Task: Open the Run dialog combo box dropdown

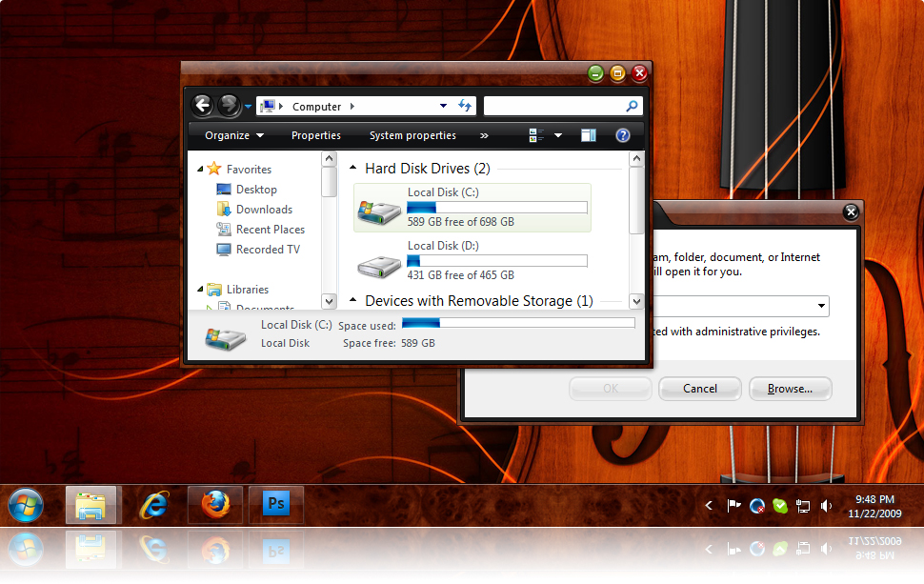Action: tap(820, 306)
